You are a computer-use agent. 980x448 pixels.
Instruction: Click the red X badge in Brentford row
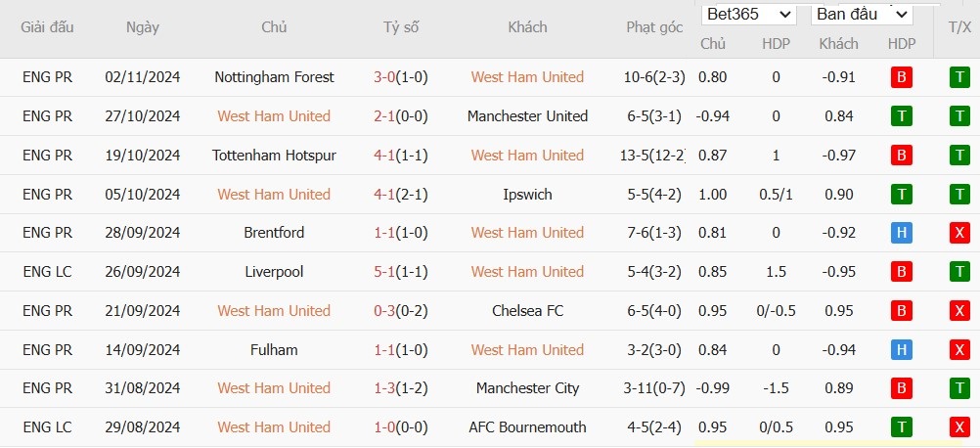[x=959, y=233]
